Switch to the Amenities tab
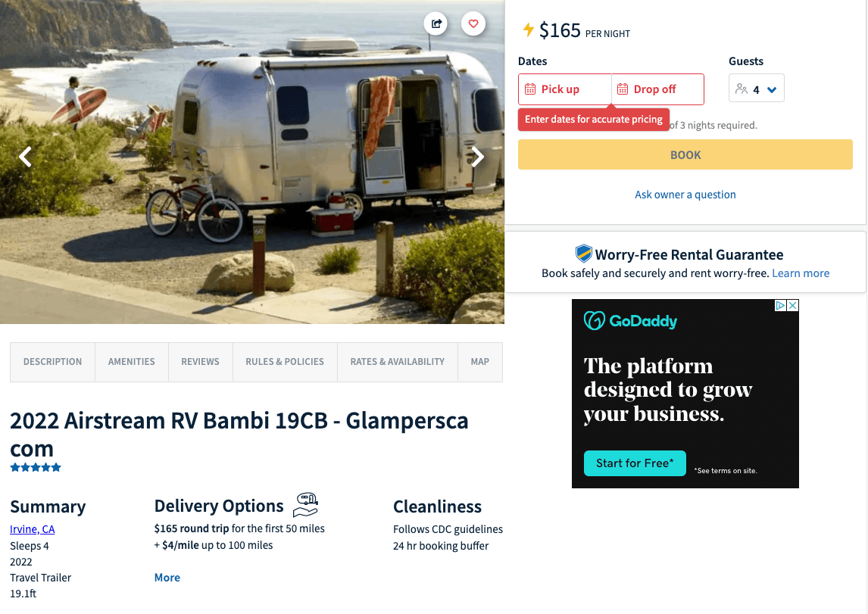Screen dimensions: 868x614 [x=132, y=362]
